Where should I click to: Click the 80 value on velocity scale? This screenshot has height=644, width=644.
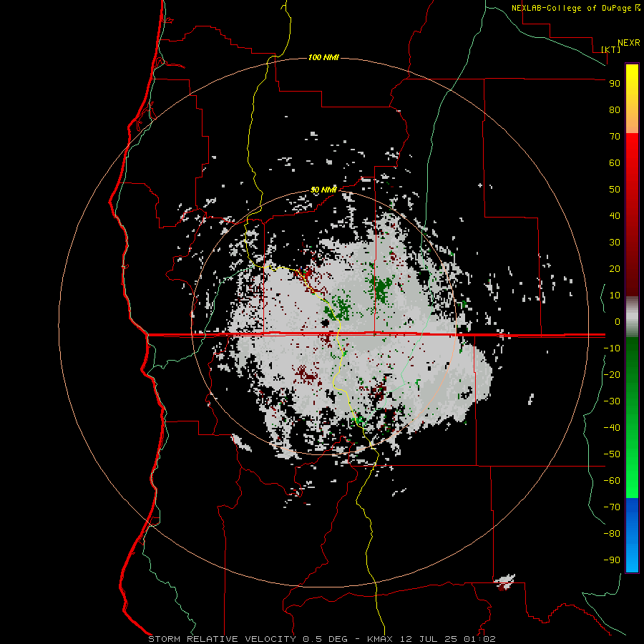tap(615, 110)
